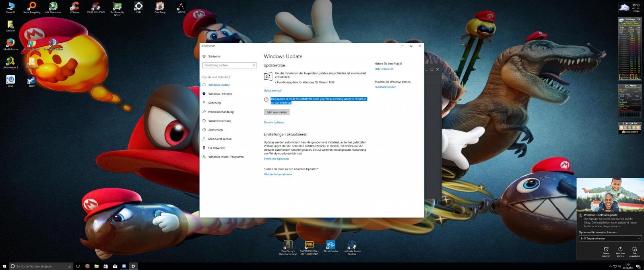The width and height of the screenshot is (644, 270).
Task: Open File Explorer from the taskbar
Action: point(97,266)
